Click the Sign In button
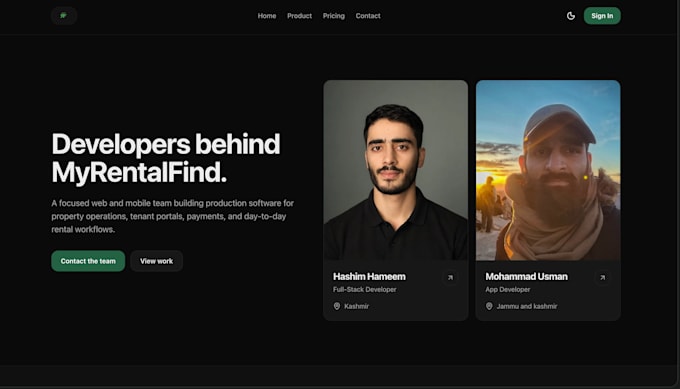Viewport: 680px width, 389px height. tap(602, 16)
